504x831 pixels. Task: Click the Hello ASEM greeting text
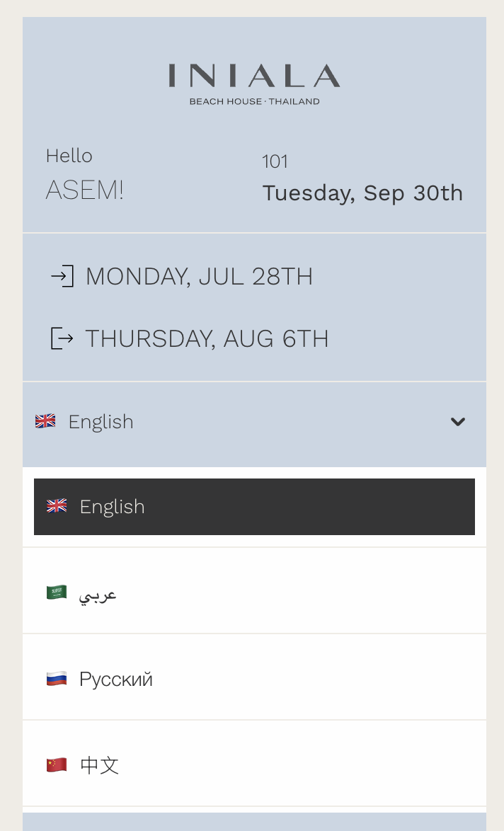pyautogui.click(x=84, y=173)
